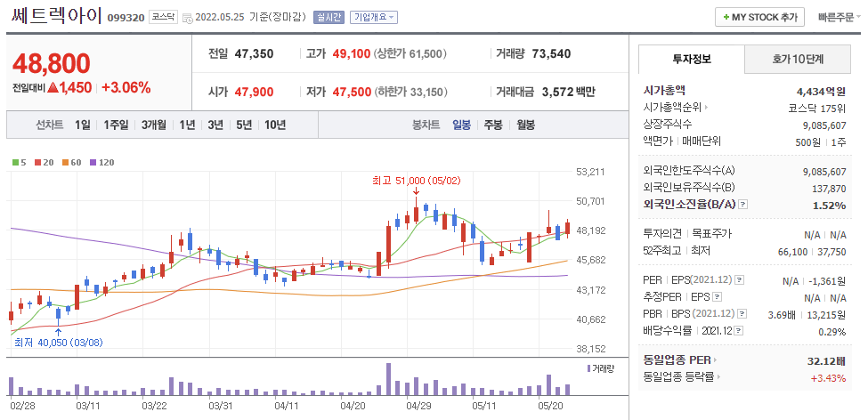Select the 3개월 line chart period
The height and width of the screenshot is (420, 868).
(x=153, y=125)
